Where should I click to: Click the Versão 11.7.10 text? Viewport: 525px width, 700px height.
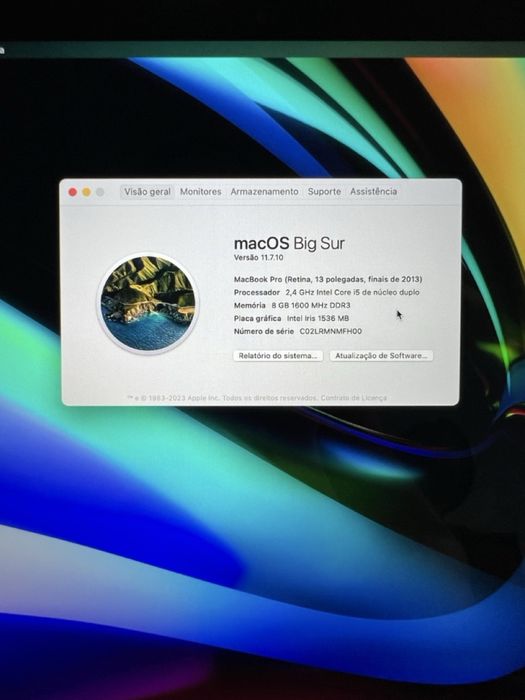point(258,258)
